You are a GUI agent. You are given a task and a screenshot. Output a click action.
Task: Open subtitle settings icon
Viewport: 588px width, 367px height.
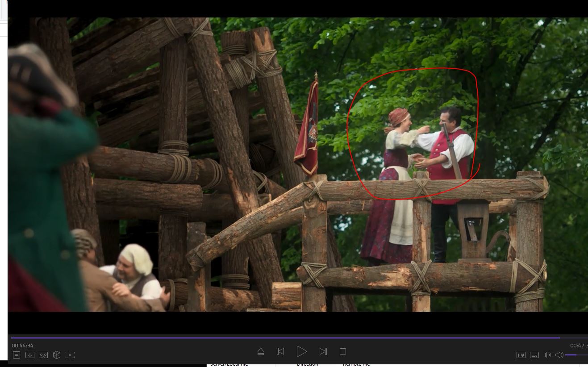(x=534, y=355)
